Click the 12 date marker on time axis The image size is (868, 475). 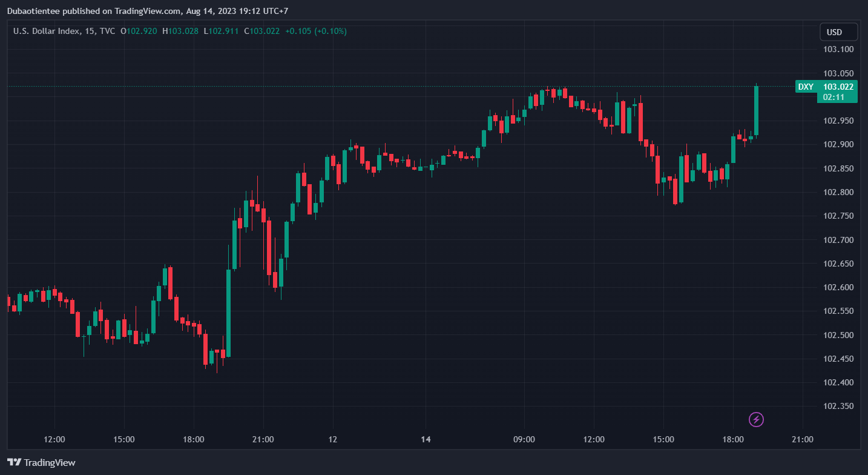point(332,439)
